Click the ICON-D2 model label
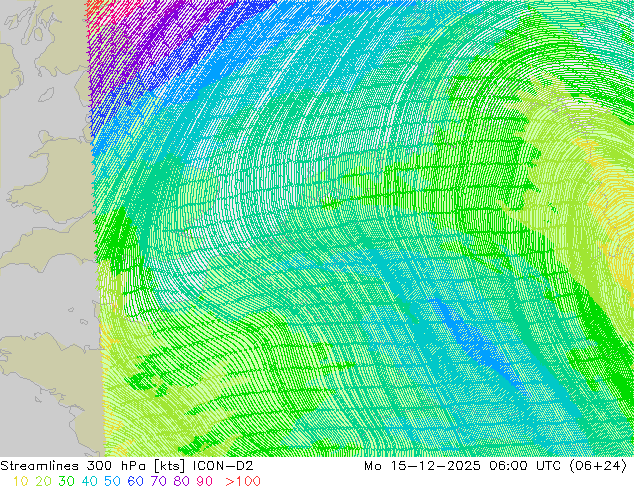Viewport: 634px width, 490px height. (223, 466)
